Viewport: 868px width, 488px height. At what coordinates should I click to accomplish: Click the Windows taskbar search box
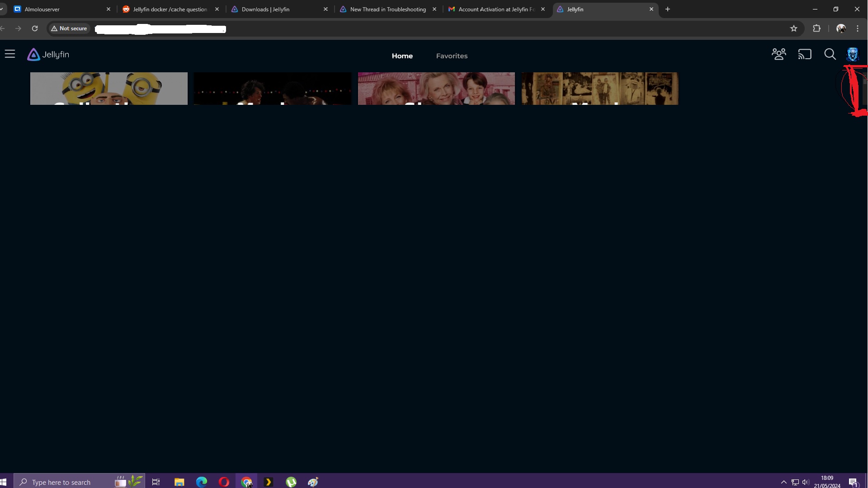pyautogui.click(x=68, y=482)
